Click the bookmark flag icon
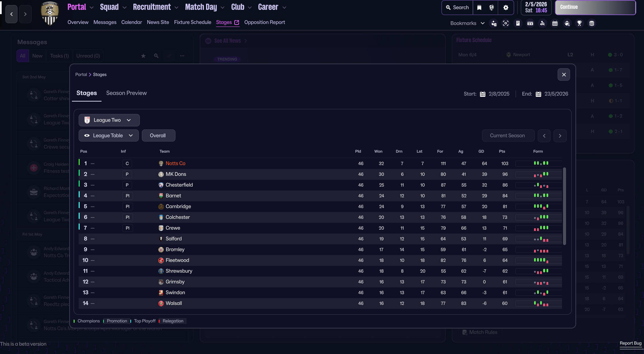Screen dimensions: 644x354 [x=479, y=7]
